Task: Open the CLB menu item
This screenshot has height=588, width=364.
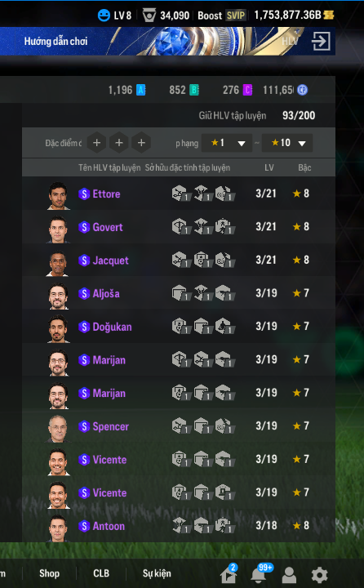Action: [x=101, y=573]
